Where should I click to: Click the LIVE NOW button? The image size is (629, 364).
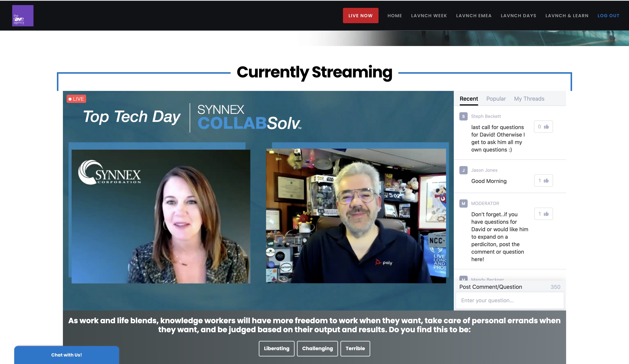pos(360,16)
